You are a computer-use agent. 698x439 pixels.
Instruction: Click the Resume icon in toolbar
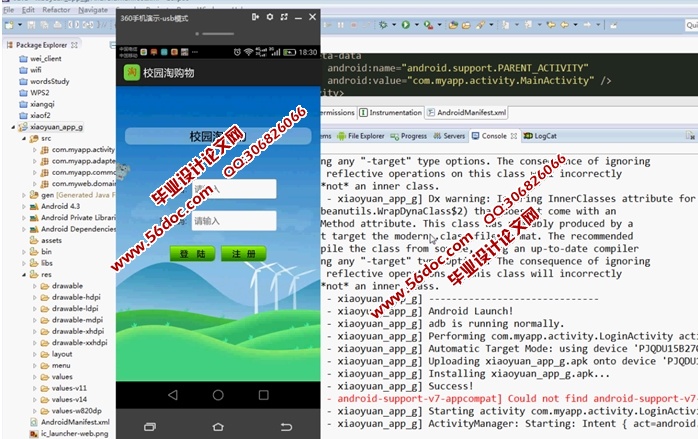click(328, 25)
